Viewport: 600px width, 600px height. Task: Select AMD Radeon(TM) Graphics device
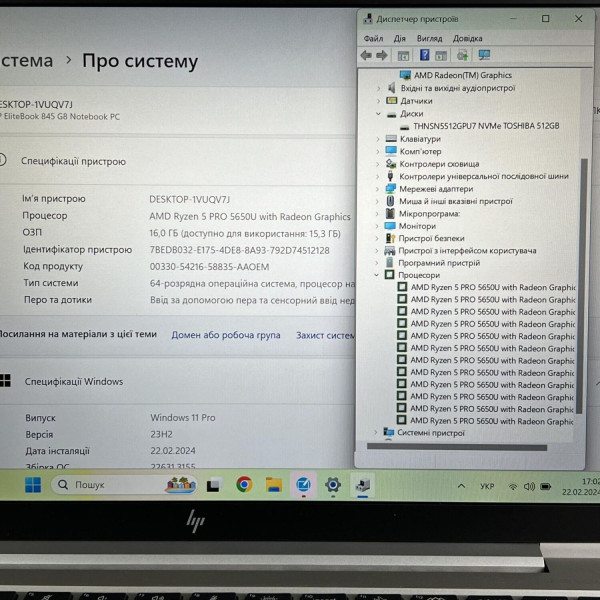coord(462,75)
